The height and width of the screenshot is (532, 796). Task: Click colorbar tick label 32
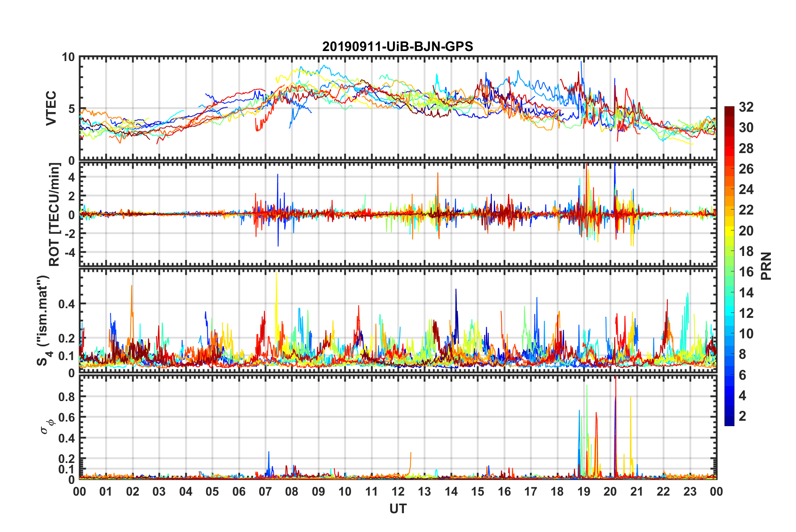click(746, 107)
